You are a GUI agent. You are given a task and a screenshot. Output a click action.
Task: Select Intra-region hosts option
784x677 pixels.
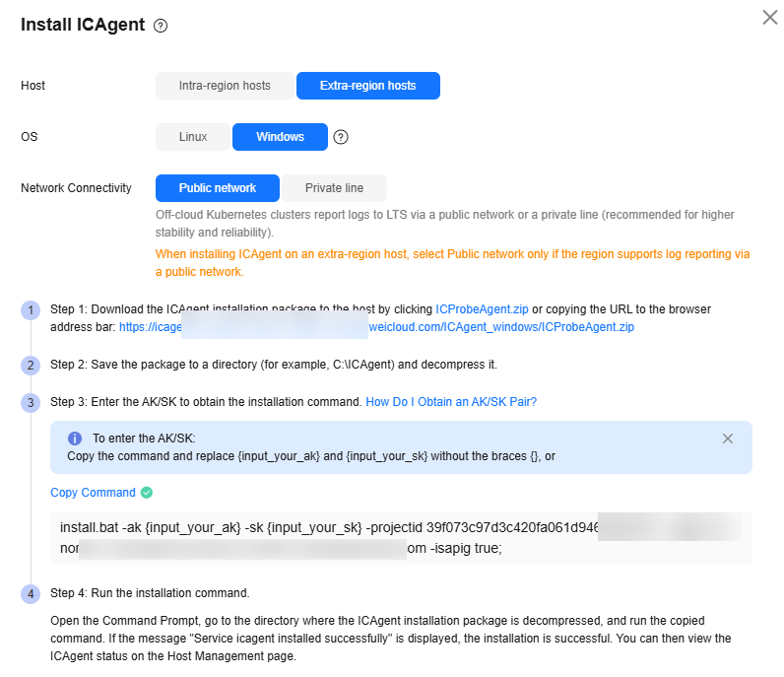click(x=225, y=86)
